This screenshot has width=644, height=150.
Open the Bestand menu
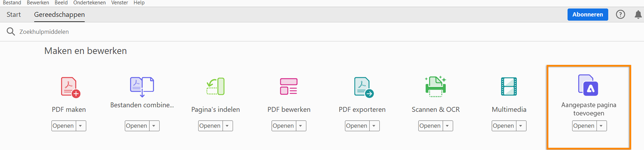12,3
